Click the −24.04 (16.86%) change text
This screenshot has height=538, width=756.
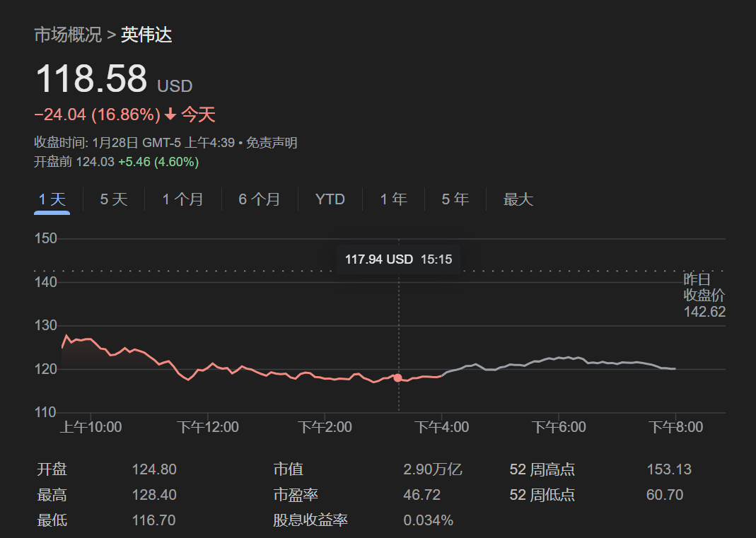(98, 115)
